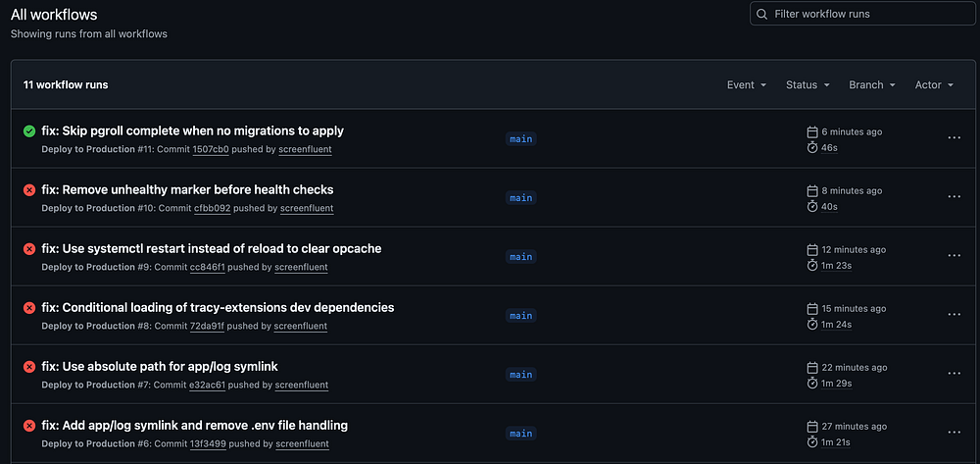This screenshot has width=980, height=464.
Task: Click main branch label on run #7
Action: click(520, 375)
